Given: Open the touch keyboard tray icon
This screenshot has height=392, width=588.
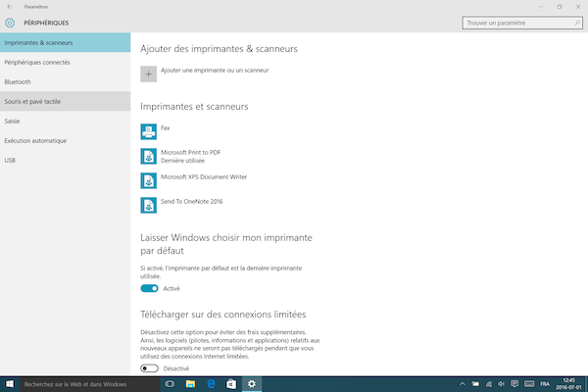Looking at the screenshot, I should pos(529,384).
